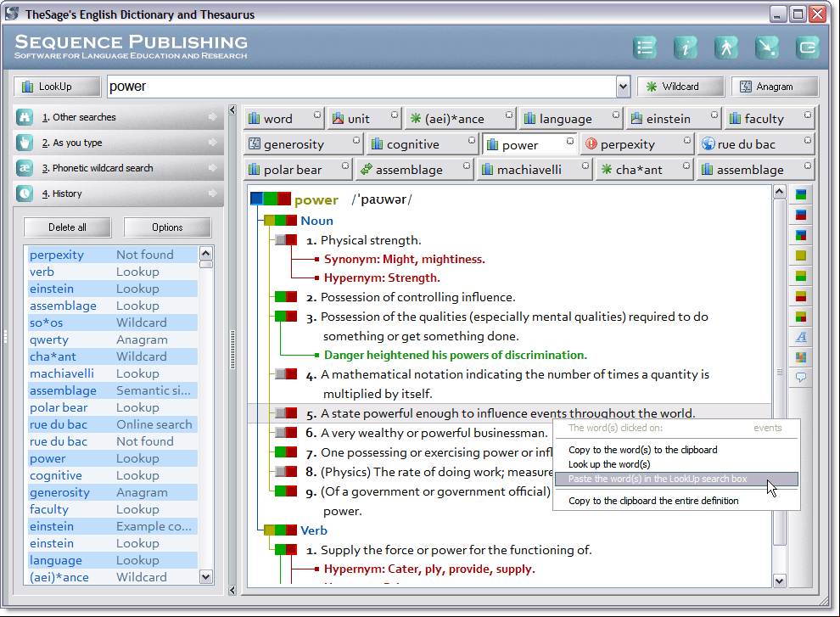Collapse the History section
This screenshot has width=840, height=617.
point(213,194)
